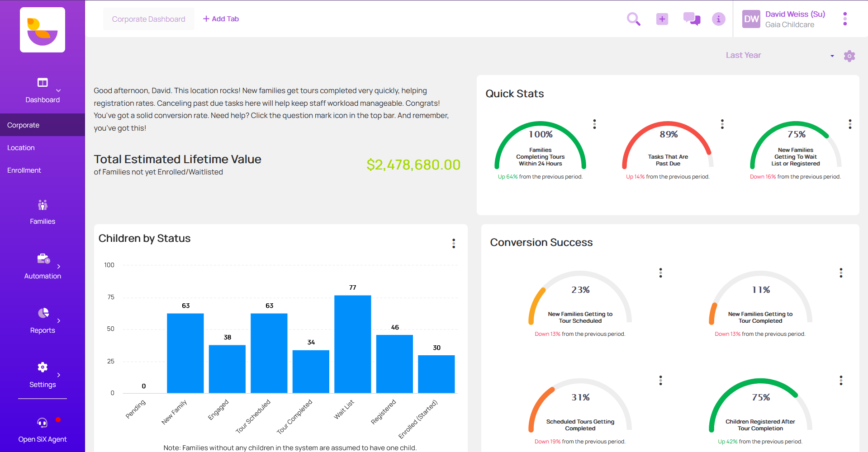The image size is (868, 452).
Task: Click the Reports icon in the sidebar
Action: point(42,313)
